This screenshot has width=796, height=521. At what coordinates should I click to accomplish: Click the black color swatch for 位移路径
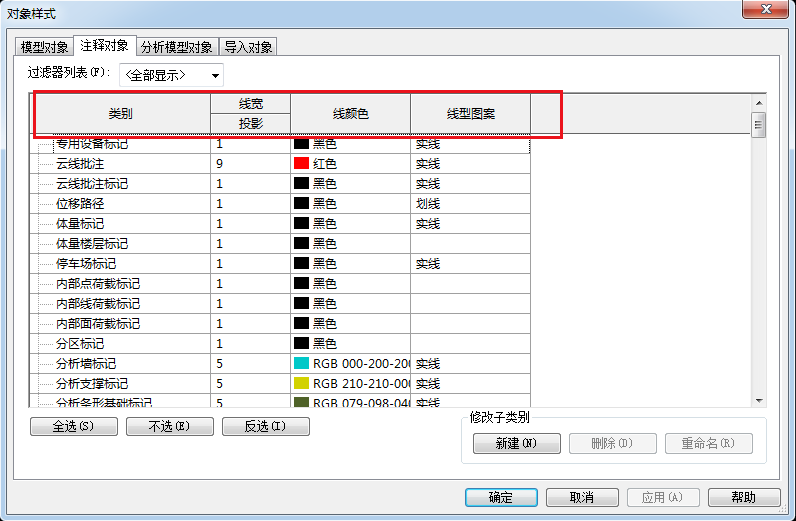click(x=302, y=204)
